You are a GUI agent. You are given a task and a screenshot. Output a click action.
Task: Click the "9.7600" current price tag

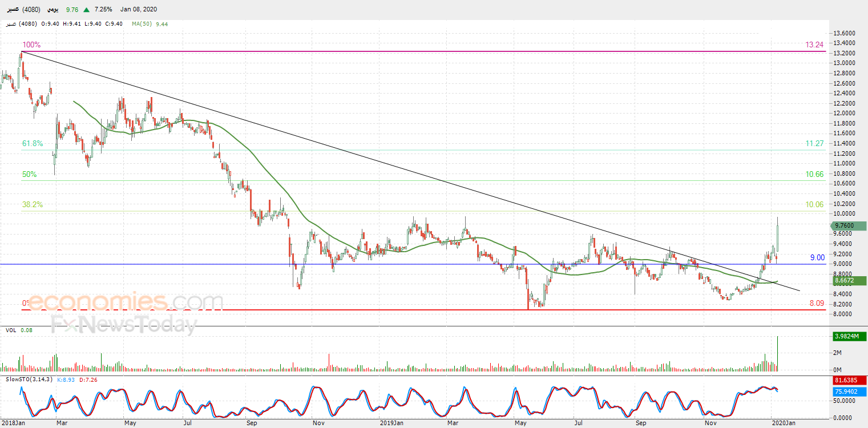tap(849, 225)
